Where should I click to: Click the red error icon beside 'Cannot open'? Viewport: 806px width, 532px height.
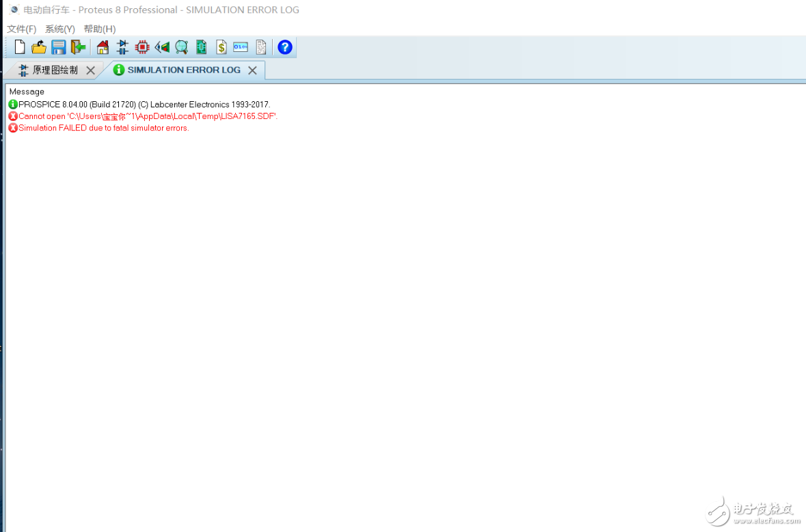click(x=14, y=116)
